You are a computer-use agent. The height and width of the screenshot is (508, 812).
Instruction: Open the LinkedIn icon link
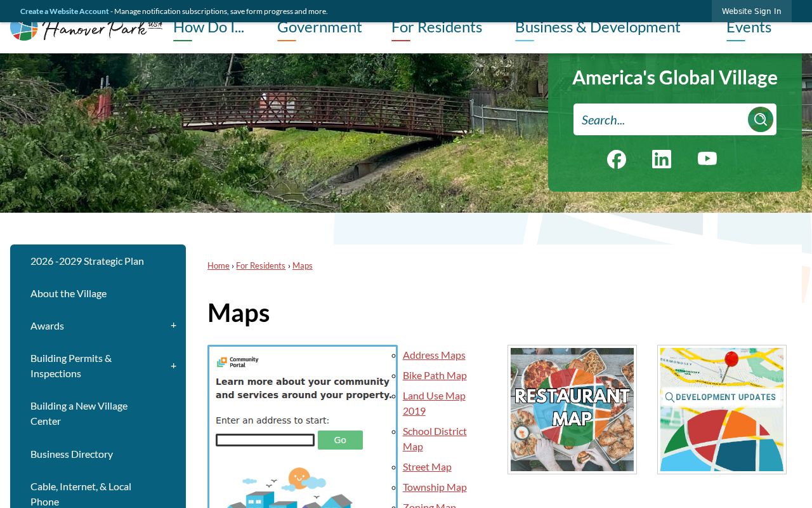click(x=662, y=159)
